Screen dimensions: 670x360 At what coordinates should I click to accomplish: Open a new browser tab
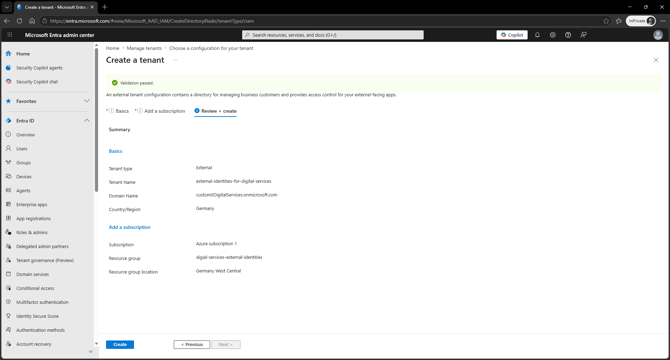click(x=105, y=7)
